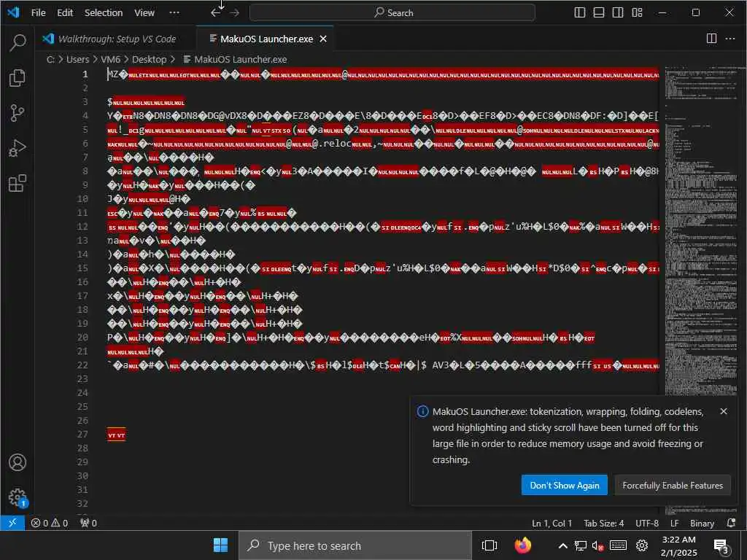Open the Run and Debug view
The height and width of the screenshot is (560, 747).
point(18,148)
